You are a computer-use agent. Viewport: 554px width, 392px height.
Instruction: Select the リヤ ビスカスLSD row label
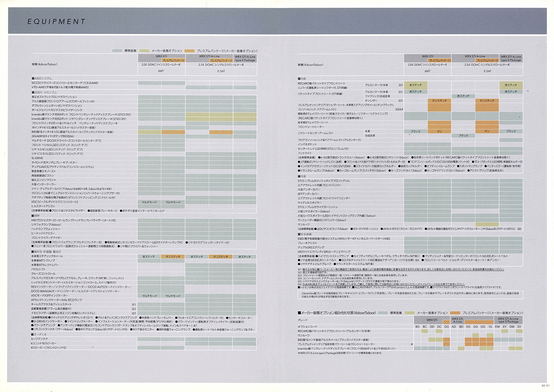[57, 154]
